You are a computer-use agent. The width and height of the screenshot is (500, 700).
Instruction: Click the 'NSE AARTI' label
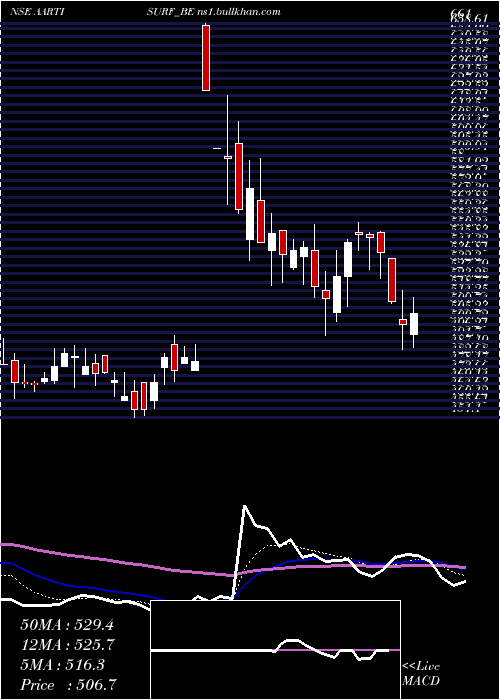coord(36,12)
